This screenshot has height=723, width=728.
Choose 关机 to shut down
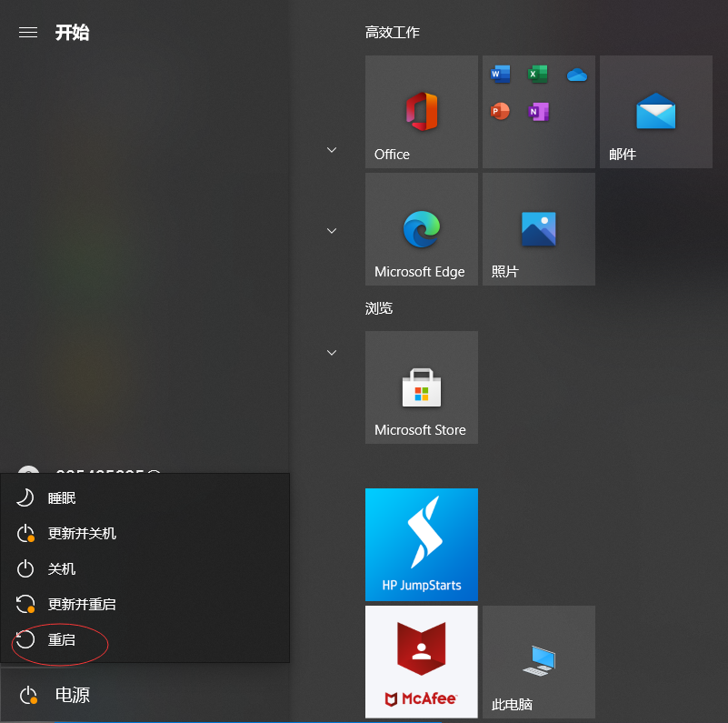pyautogui.click(x=145, y=568)
